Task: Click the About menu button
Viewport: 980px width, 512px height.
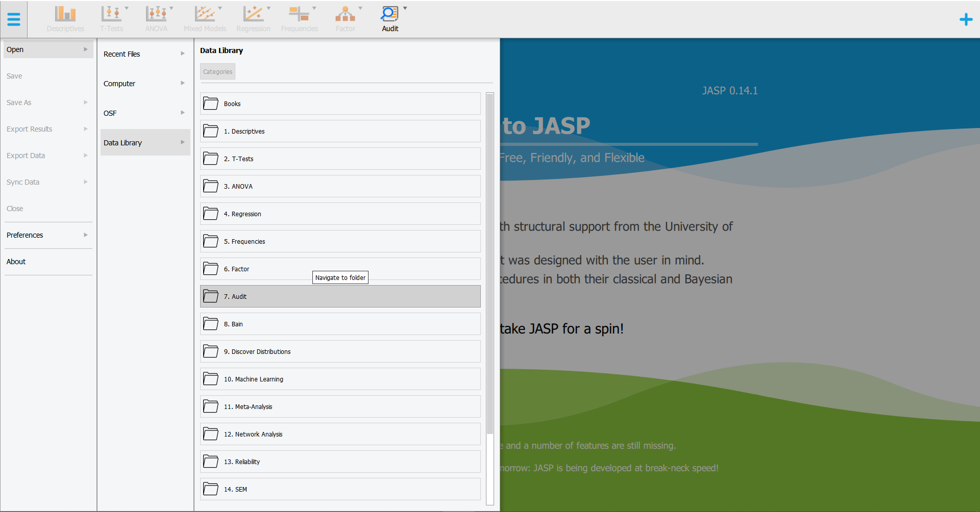Action: pyautogui.click(x=16, y=261)
